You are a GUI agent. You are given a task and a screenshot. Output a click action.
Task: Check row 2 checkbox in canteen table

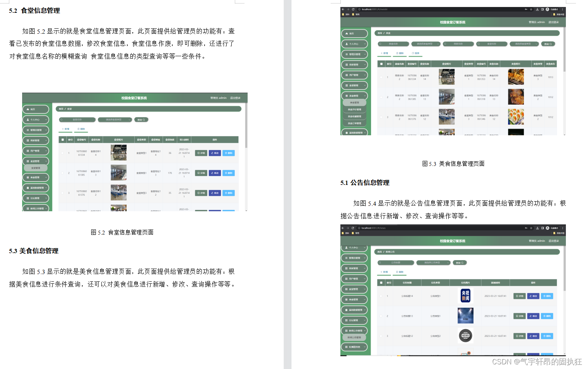(62, 173)
